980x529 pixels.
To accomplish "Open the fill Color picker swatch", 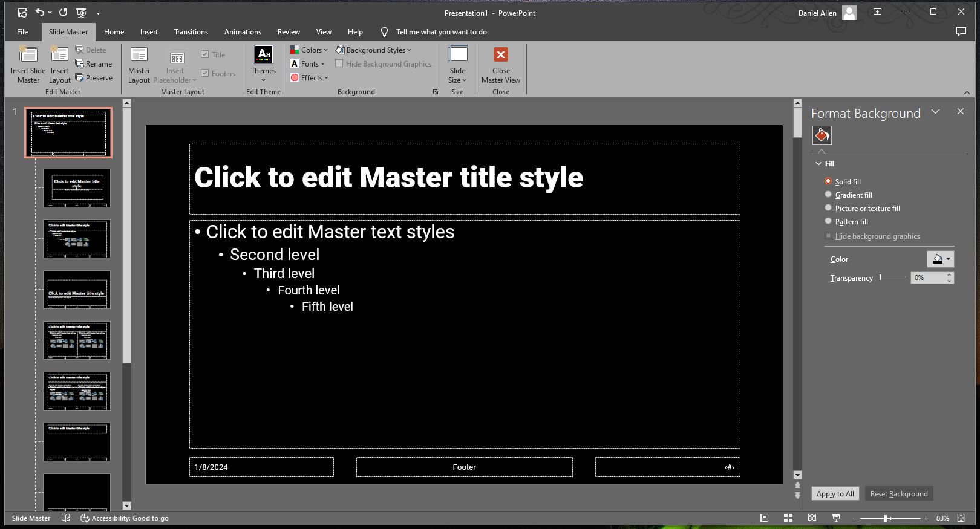I will 940,259.
